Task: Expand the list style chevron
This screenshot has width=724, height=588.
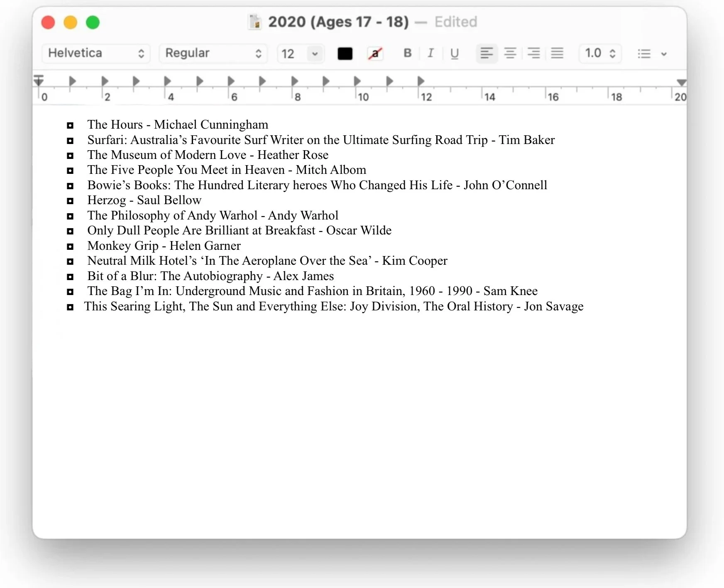Action: 664,54
